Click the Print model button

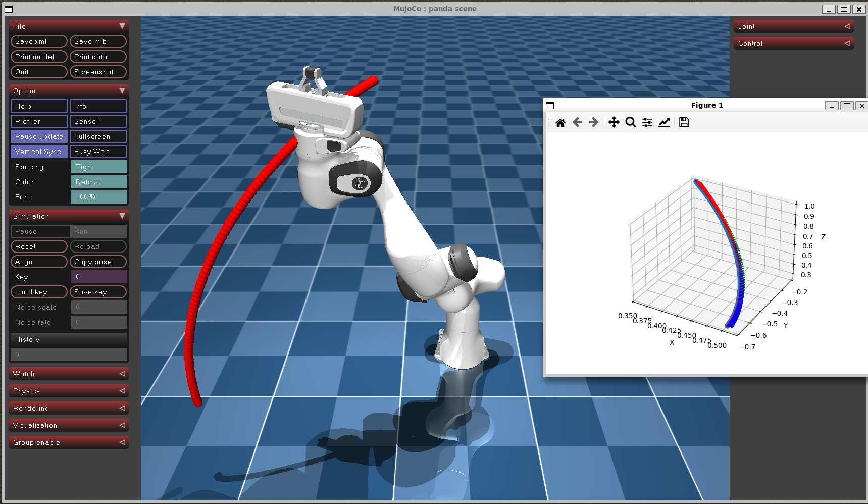39,57
